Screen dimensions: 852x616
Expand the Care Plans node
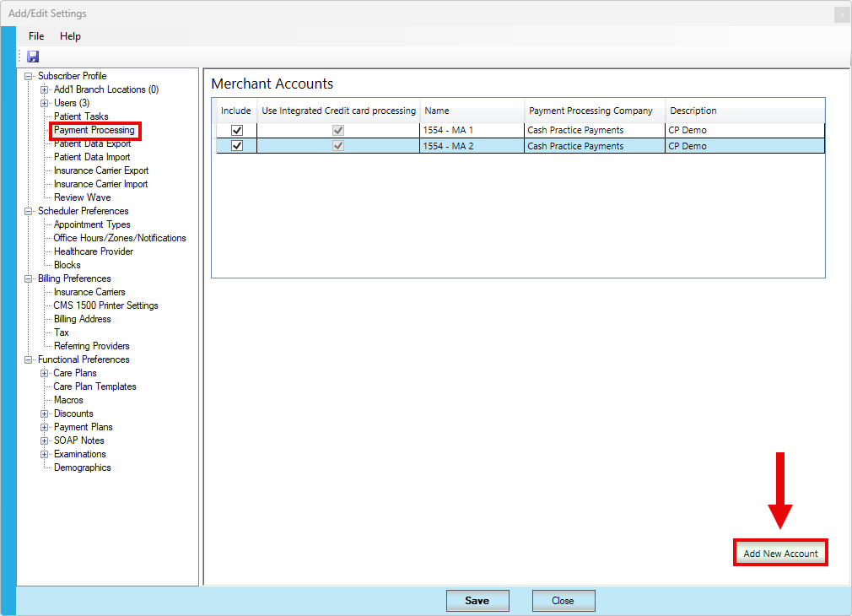point(45,373)
